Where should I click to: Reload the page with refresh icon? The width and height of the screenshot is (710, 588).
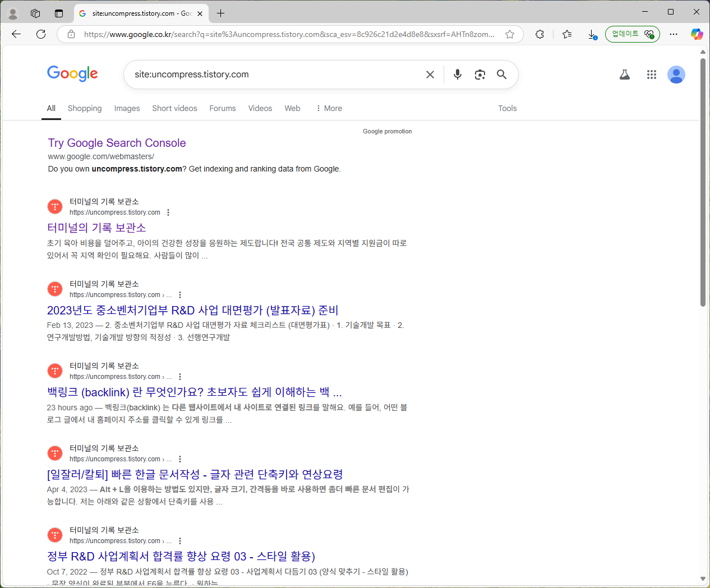pyautogui.click(x=41, y=34)
